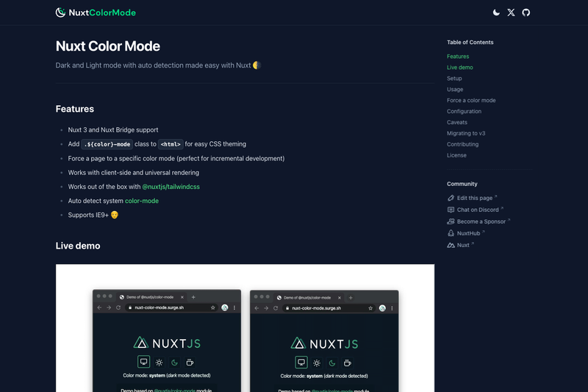Open Migrating to v3 in the contents
This screenshot has height=392, width=588.
click(x=466, y=133)
